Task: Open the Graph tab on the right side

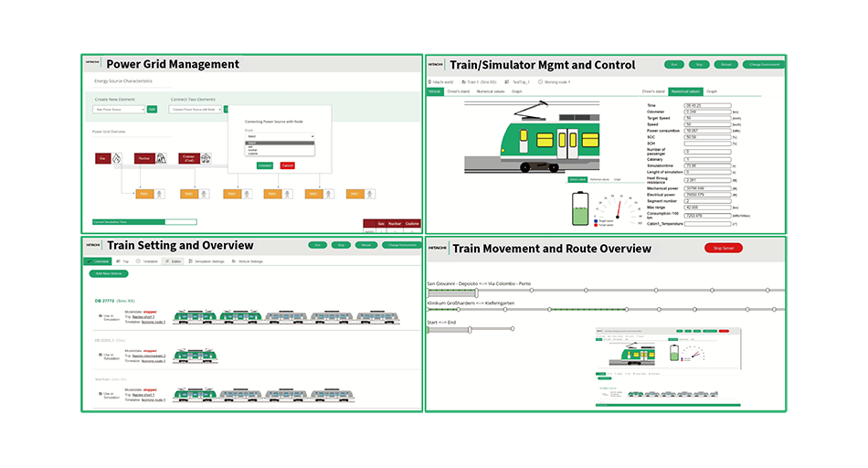Action: (x=712, y=91)
